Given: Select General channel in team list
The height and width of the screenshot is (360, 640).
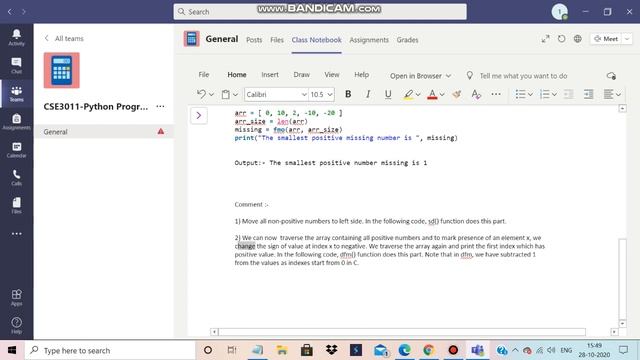Looking at the screenshot, I should point(104,132).
